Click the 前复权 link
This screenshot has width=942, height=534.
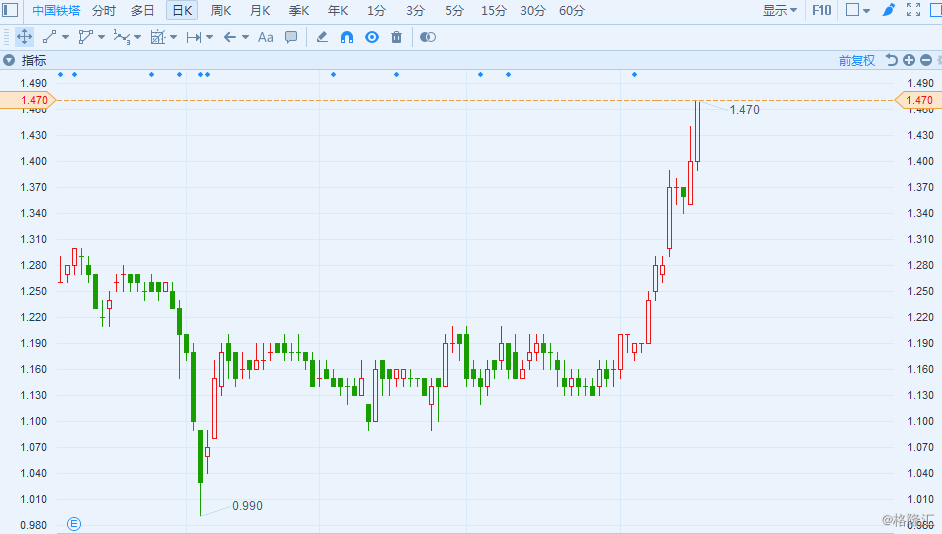pyautogui.click(x=857, y=60)
